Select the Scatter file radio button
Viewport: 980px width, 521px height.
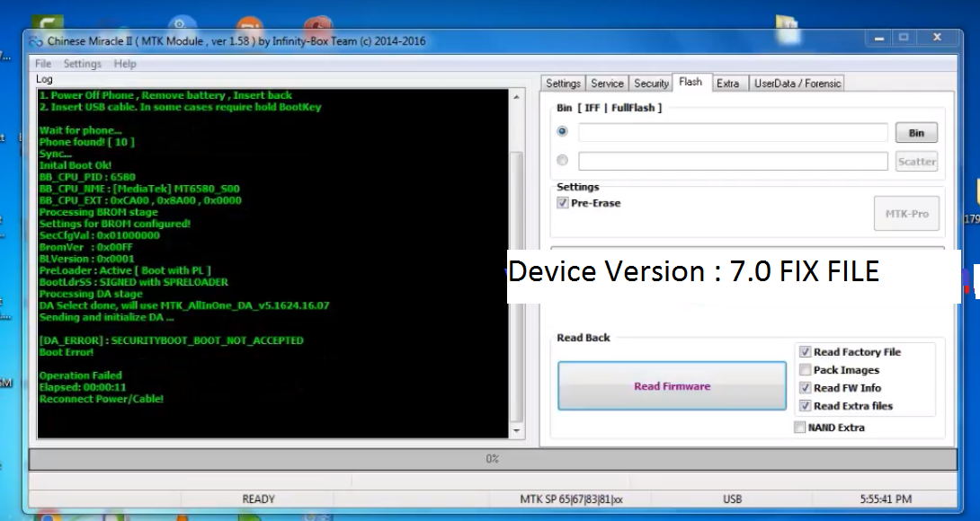(563, 161)
